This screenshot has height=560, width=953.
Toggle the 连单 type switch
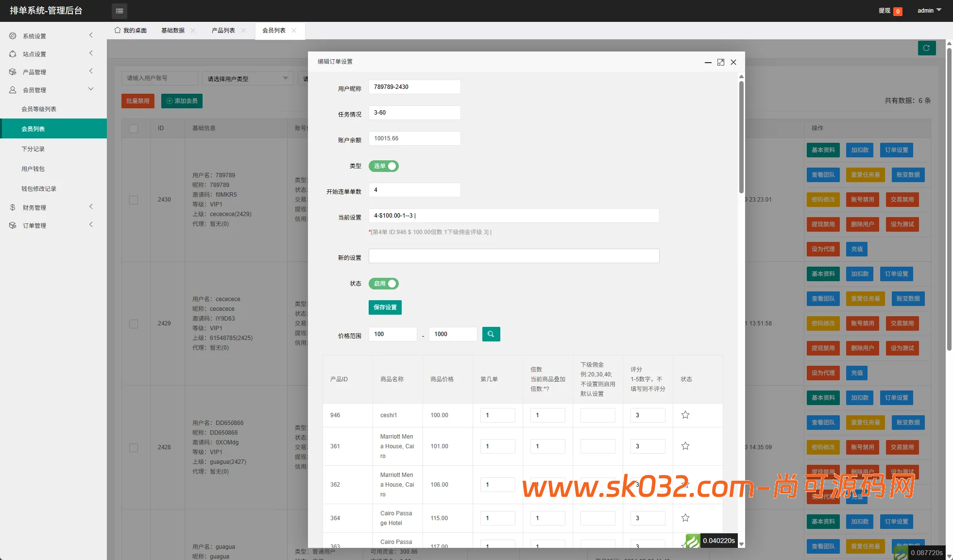383,166
